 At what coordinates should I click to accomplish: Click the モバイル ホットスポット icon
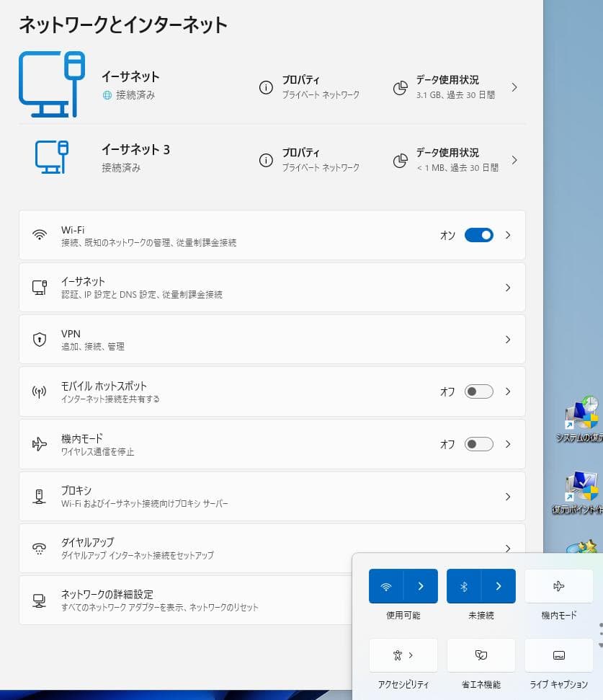[x=39, y=391]
